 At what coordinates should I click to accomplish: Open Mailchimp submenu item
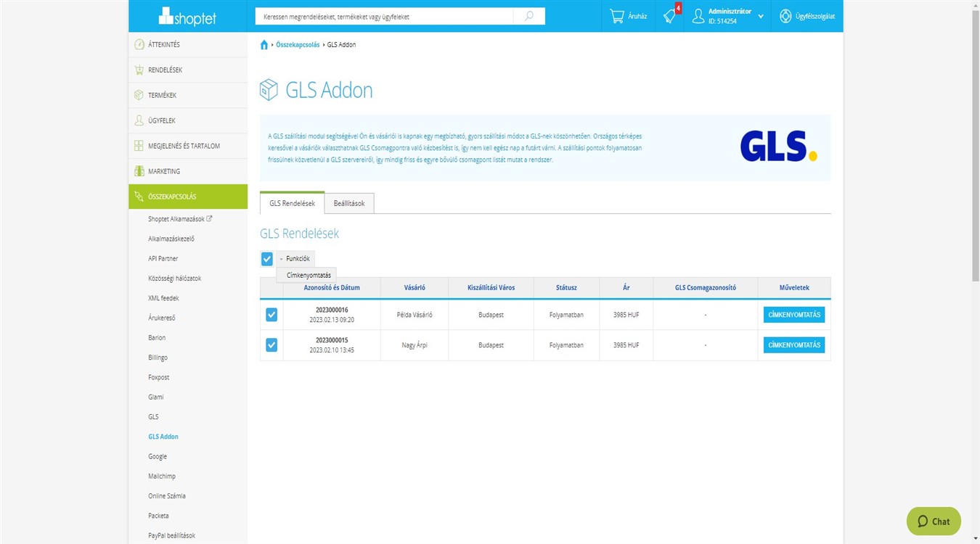click(161, 477)
